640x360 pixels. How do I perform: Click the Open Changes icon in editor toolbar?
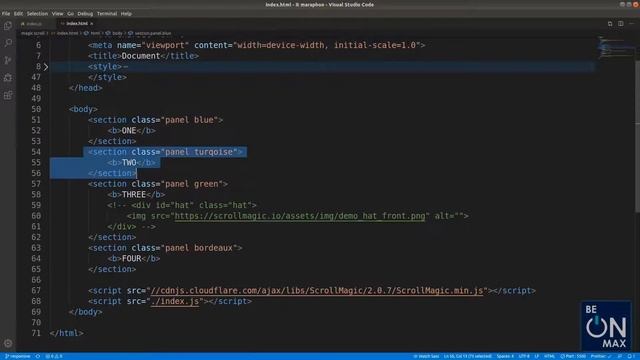610,24
